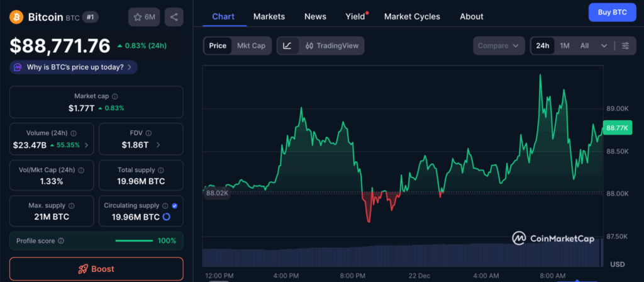Go to the Market Cycles tab
This screenshot has width=644, height=282.
[412, 16]
